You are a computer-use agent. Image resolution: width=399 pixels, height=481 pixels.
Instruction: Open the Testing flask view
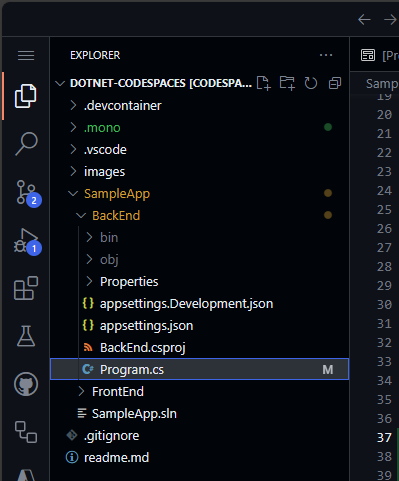[26, 336]
